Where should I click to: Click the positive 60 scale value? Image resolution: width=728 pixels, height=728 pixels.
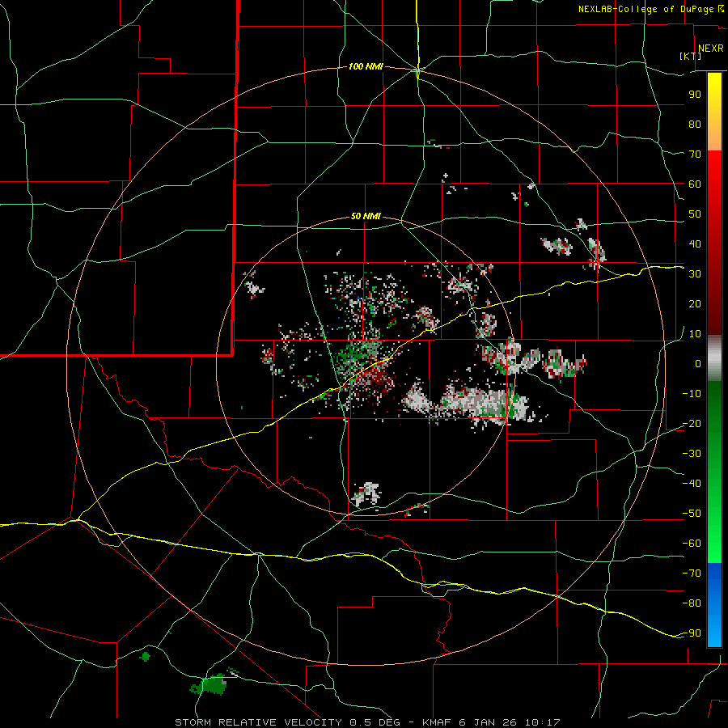pos(695,184)
